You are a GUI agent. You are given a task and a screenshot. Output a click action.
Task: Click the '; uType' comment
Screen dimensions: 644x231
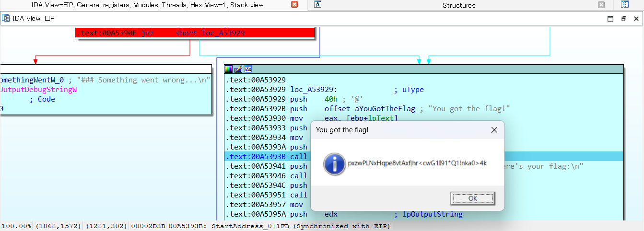(x=409, y=90)
